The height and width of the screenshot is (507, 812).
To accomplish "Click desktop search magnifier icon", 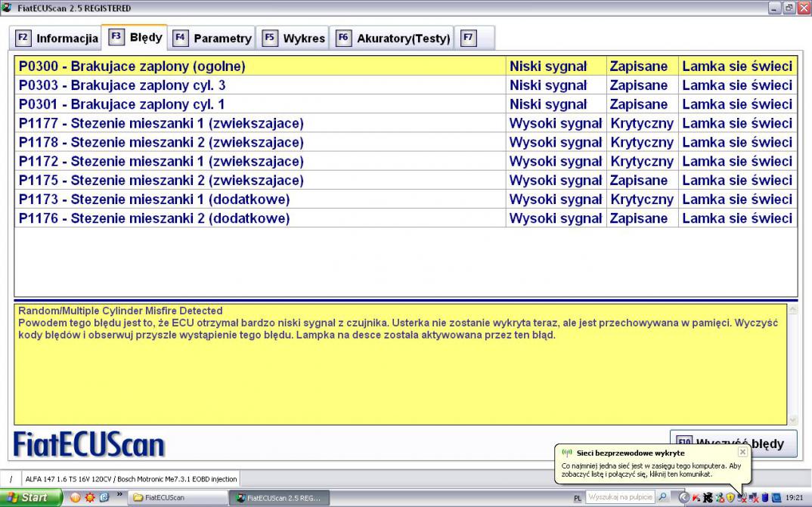I will 663,497.
